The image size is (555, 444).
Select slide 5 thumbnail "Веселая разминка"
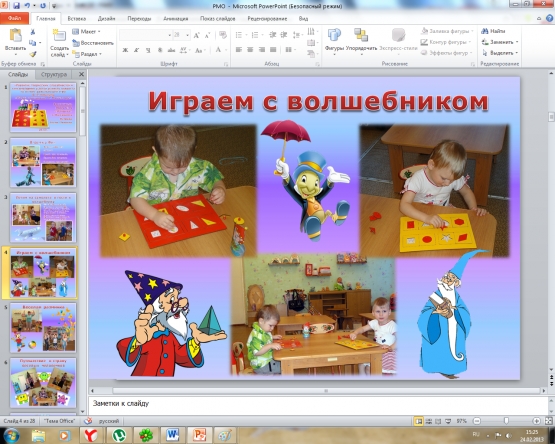click(43, 328)
